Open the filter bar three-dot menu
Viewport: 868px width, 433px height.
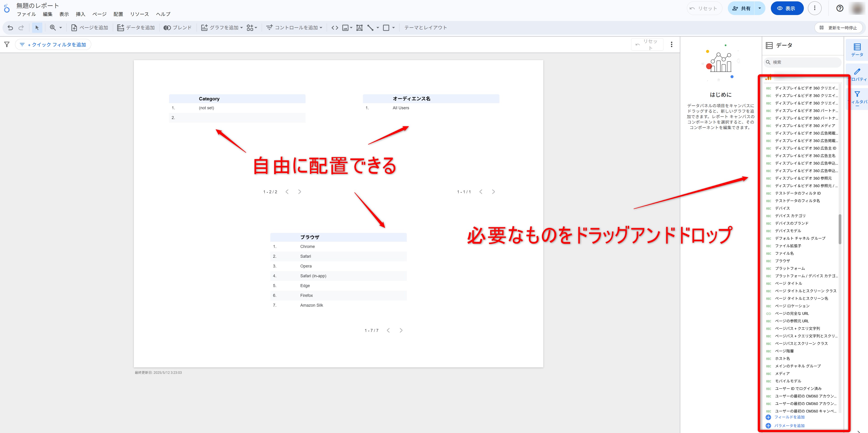coord(672,45)
